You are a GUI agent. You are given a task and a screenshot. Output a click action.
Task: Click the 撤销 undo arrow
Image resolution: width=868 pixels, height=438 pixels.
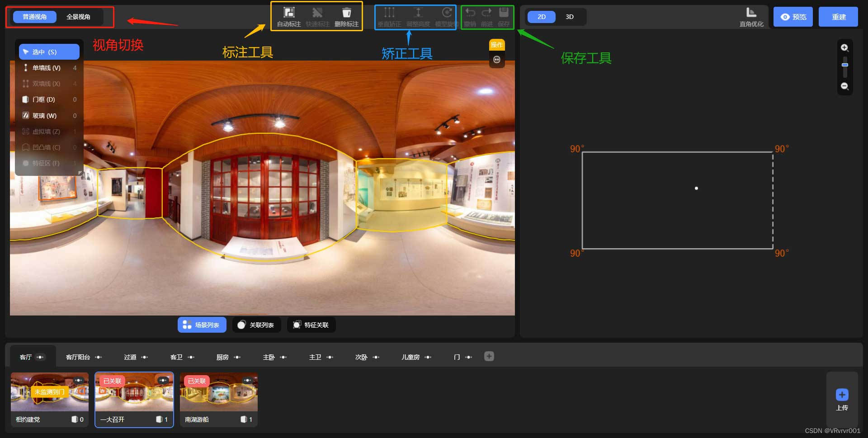coord(470,13)
